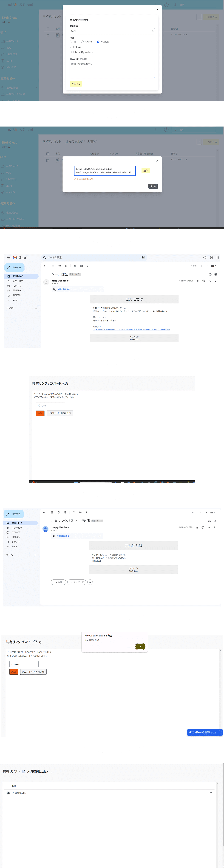224x868 pixels.
Task: Go to newer email arrow above 共有リンクパスワード送信
Action: point(200,513)
